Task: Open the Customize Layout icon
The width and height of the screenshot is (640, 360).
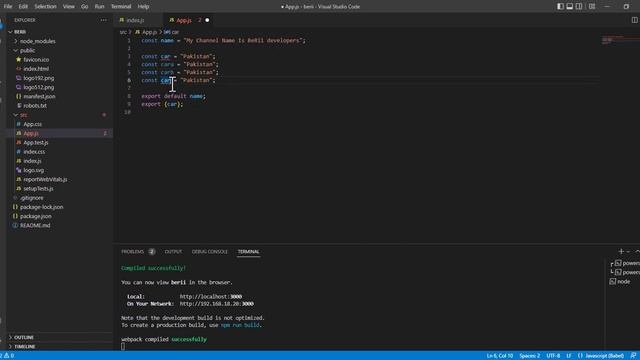Action: click(x=592, y=7)
